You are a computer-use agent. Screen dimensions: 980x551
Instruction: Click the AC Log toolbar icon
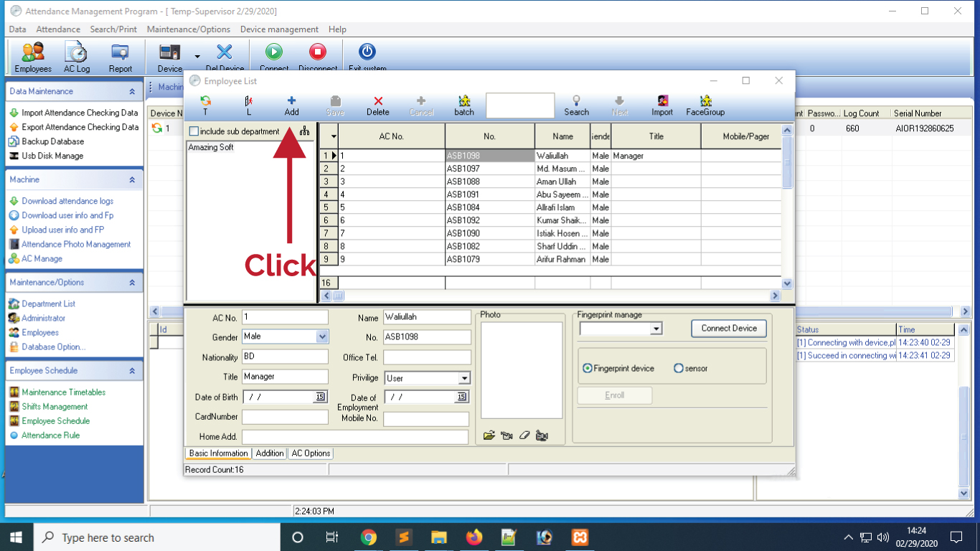pos(76,52)
